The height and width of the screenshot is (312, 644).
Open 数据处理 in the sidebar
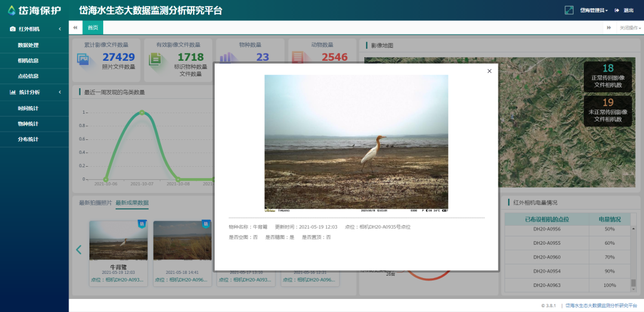(29, 45)
